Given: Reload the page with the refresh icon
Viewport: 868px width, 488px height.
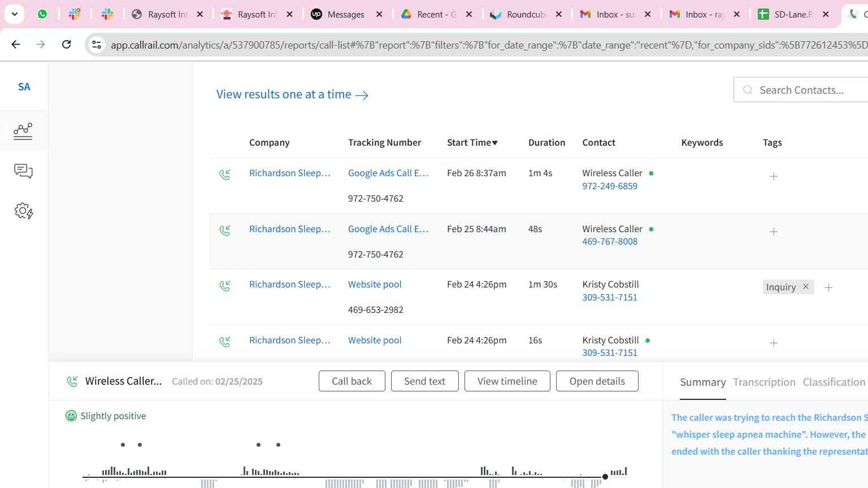Looking at the screenshot, I should coord(66,44).
